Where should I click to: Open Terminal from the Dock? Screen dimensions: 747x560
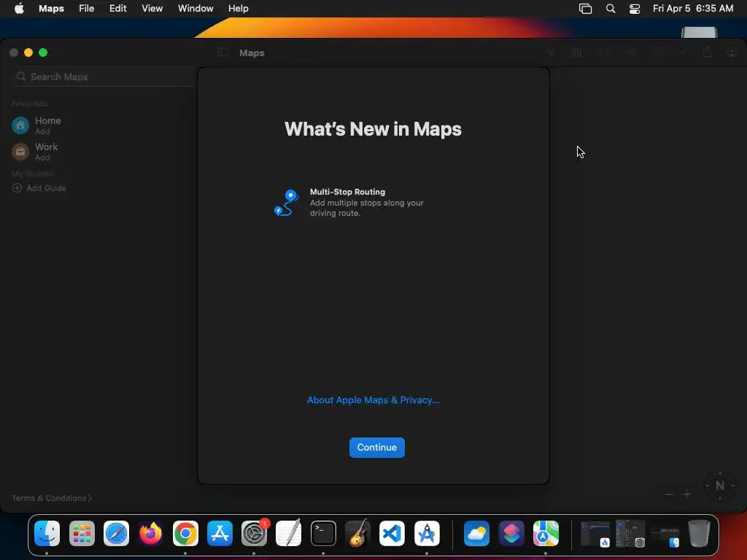click(323, 533)
